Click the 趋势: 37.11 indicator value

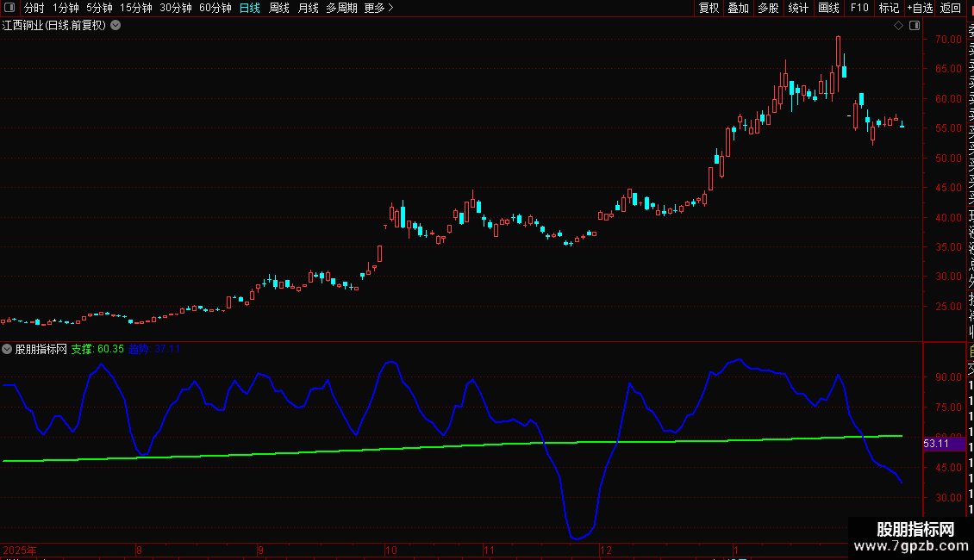point(154,349)
